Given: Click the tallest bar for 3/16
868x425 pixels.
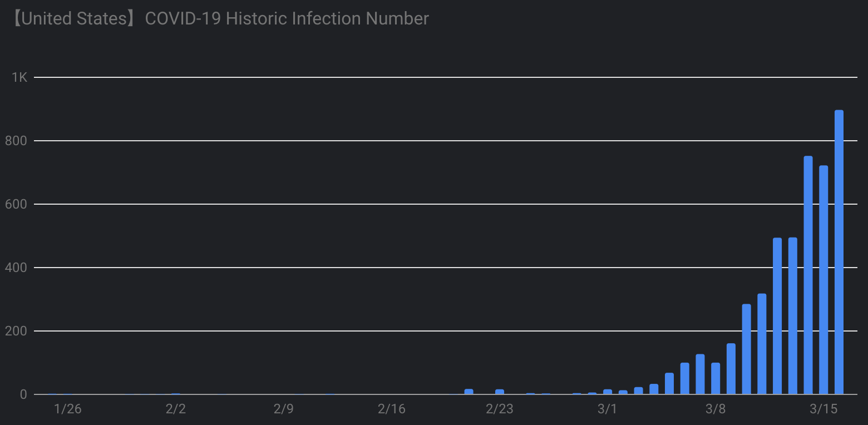Looking at the screenshot, I should (839, 252).
